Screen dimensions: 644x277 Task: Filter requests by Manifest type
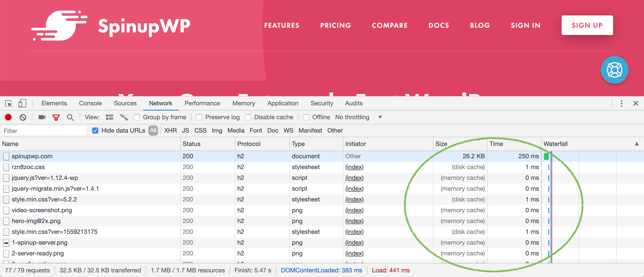pyautogui.click(x=310, y=131)
